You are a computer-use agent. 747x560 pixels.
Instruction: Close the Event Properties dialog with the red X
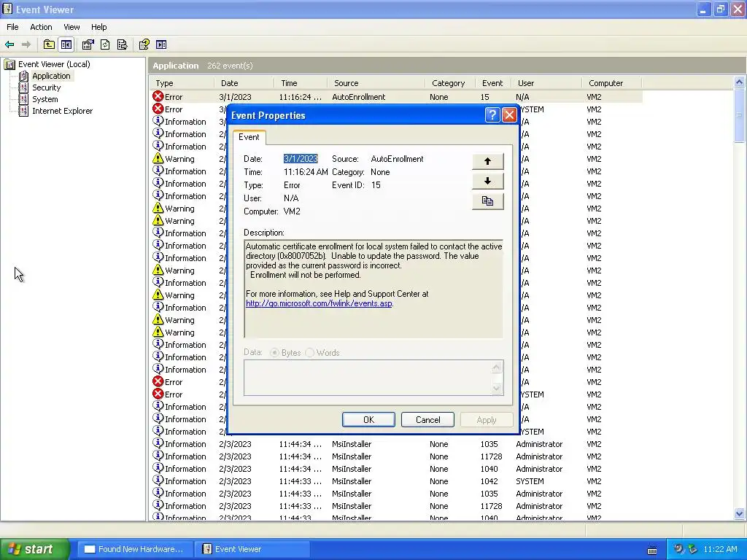[x=509, y=114]
